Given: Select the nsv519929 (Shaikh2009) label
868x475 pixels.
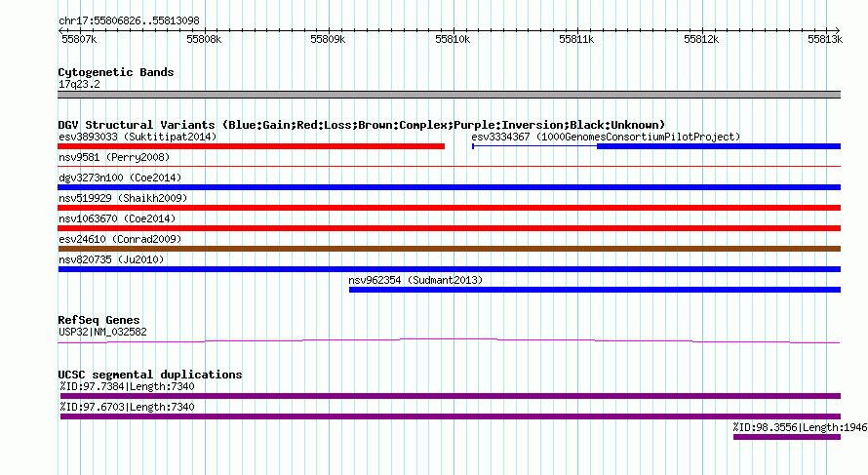Looking at the screenshot, I should tap(123, 198).
